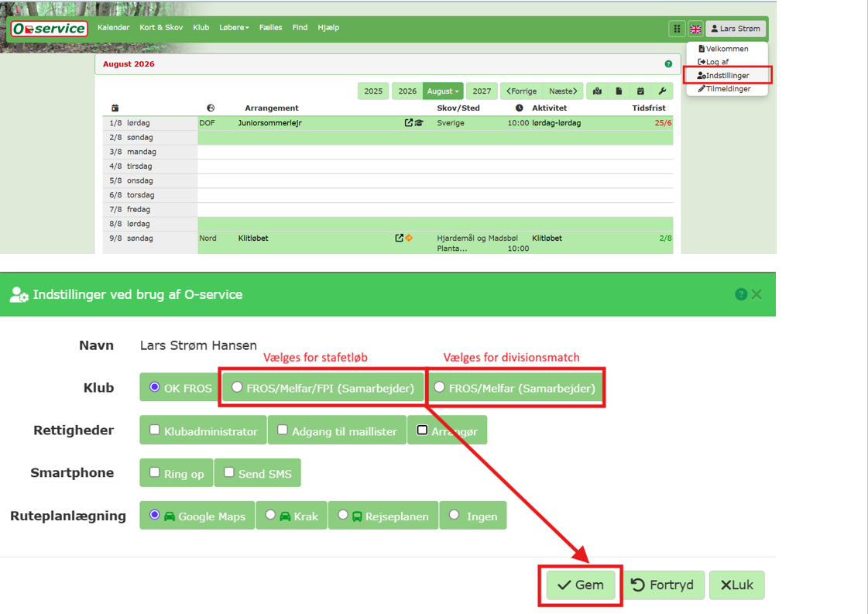Image resolution: width=868 pixels, height=614 pixels.
Task: Go to the previous month with Forrige
Action: [521, 91]
